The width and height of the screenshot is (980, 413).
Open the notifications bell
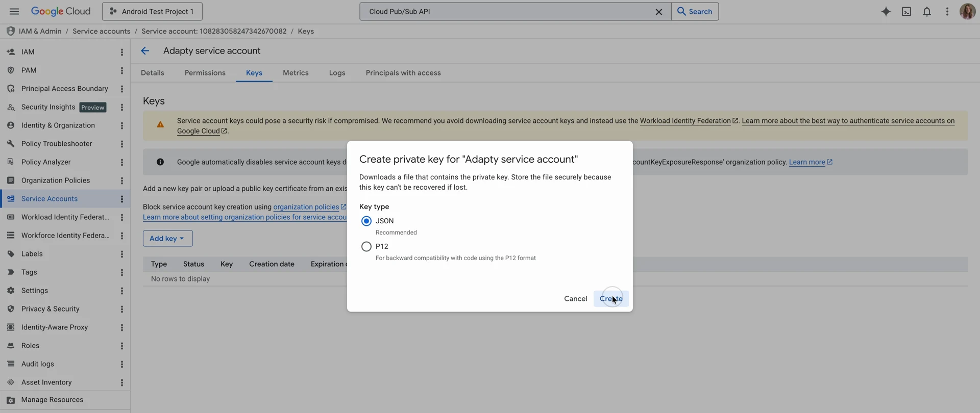click(x=927, y=12)
